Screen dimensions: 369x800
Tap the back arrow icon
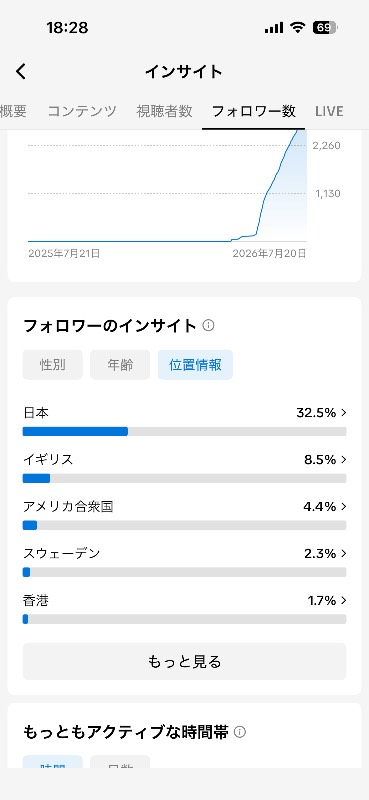pos(20,71)
